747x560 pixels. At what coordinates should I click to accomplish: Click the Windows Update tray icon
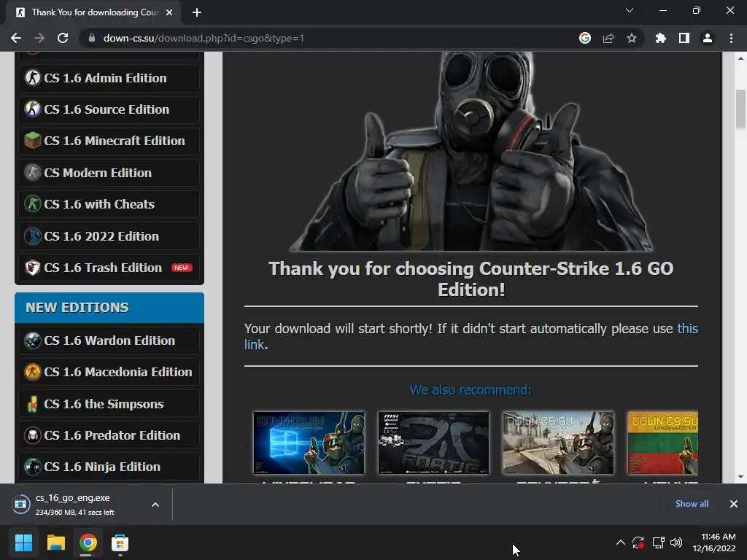pyautogui.click(x=638, y=542)
